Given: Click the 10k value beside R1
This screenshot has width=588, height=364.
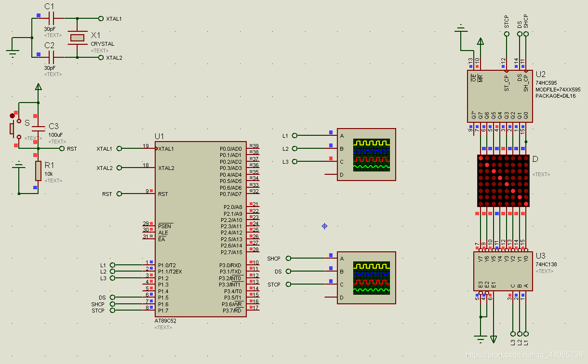Looking at the screenshot, I should 49,173.
